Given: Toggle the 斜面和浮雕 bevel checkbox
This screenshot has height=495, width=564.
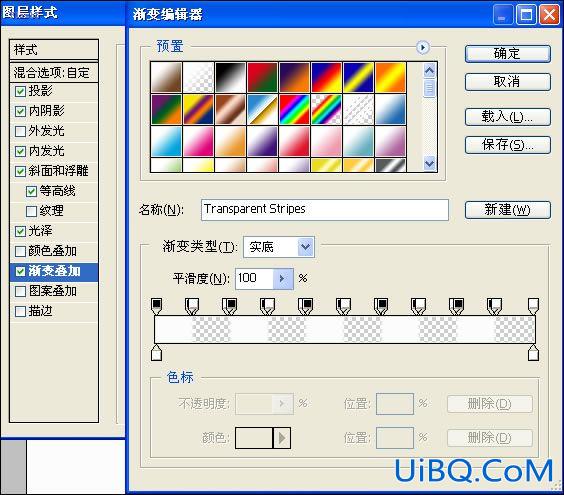Looking at the screenshot, I should (21, 171).
